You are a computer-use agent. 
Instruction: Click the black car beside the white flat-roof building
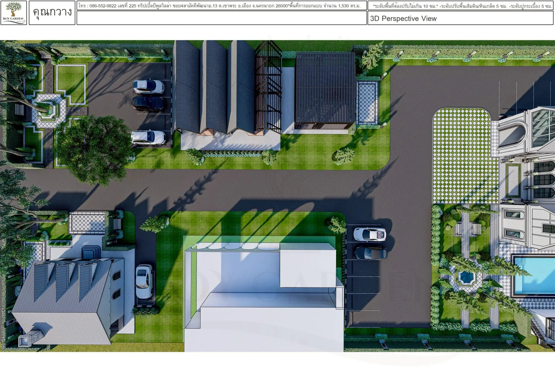(x=370, y=253)
